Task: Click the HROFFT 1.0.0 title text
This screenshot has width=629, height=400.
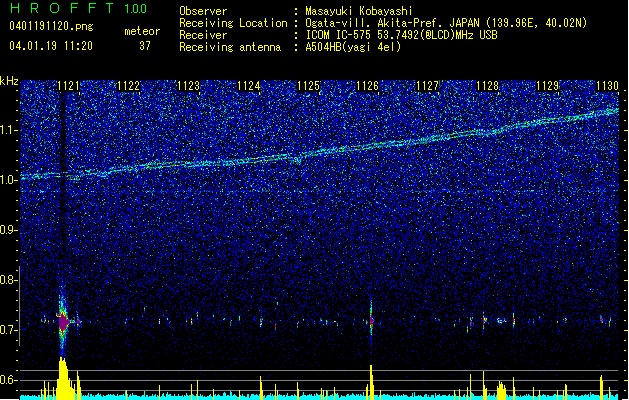Action: click(78, 8)
